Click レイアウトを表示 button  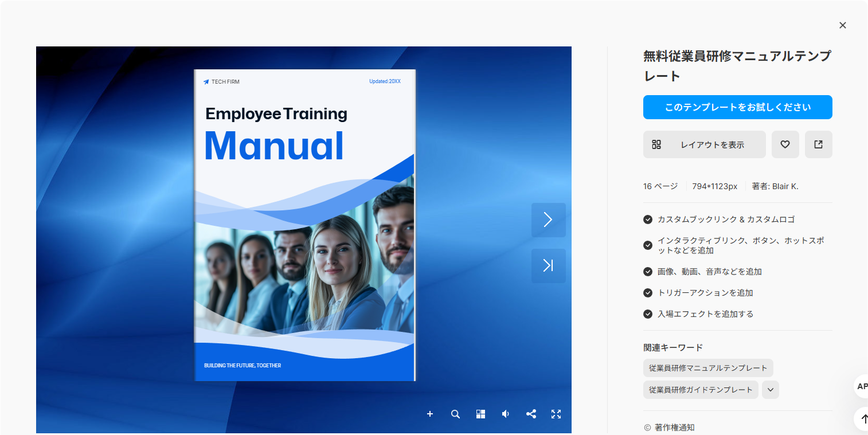pos(705,144)
